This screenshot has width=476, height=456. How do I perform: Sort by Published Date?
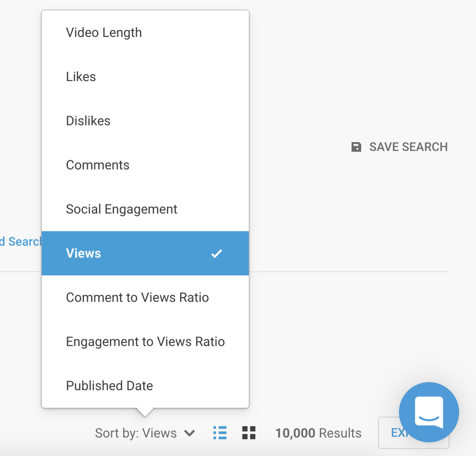tap(109, 386)
